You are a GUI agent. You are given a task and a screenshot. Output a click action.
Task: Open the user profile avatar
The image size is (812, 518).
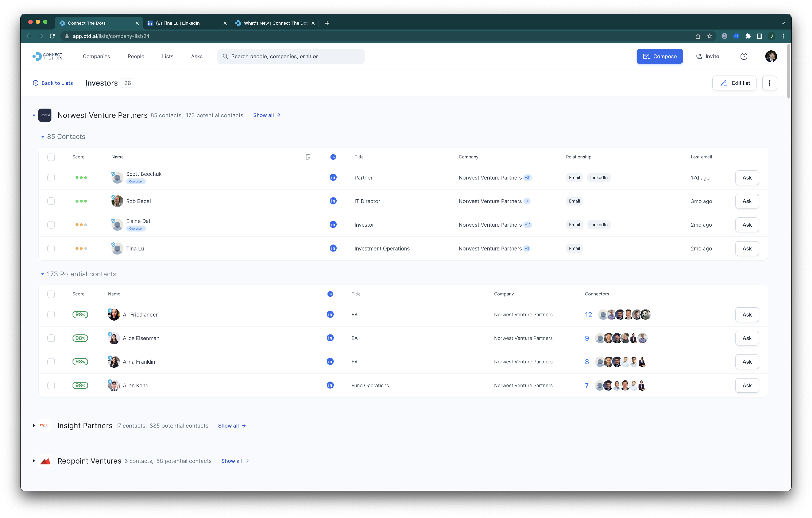[771, 56]
